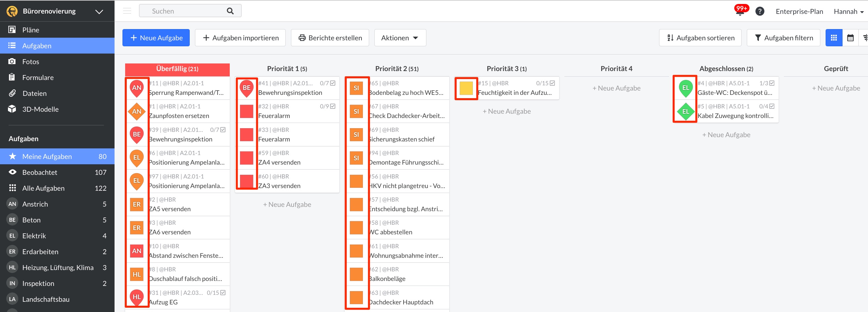Click the 1/3 checklist icon on task #4
Image resolution: width=868 pixels, height=312 pixels.
click(x=772, y=83)
